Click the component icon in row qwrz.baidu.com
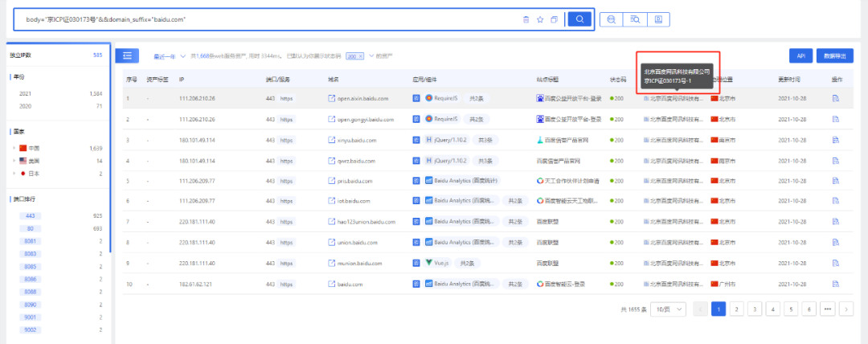The image size is (868, 344). click(416, 161)
